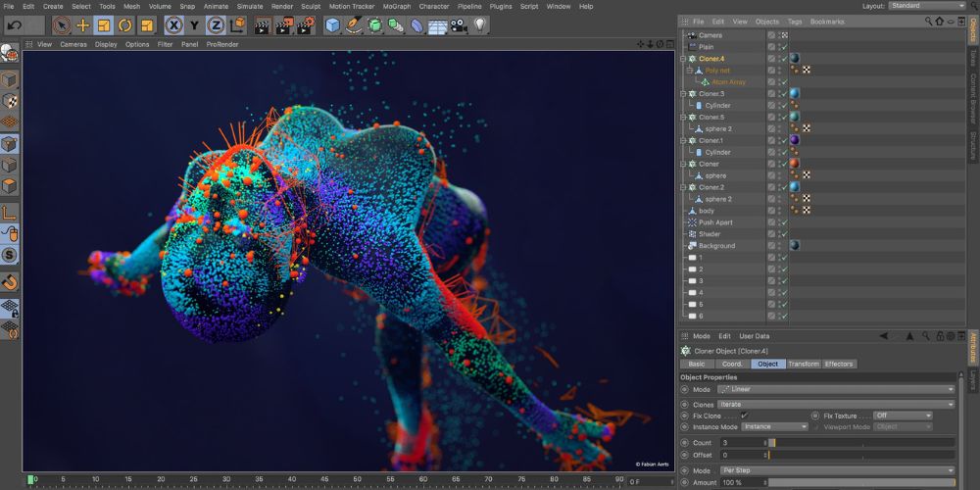
Task: Switch to the Effectors tab
Action: [839, 364]
